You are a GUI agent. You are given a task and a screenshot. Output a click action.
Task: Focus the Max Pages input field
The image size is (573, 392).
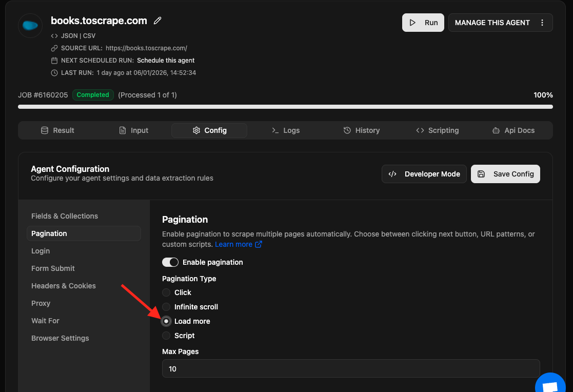pyautogui.click(x=351, y=369)
